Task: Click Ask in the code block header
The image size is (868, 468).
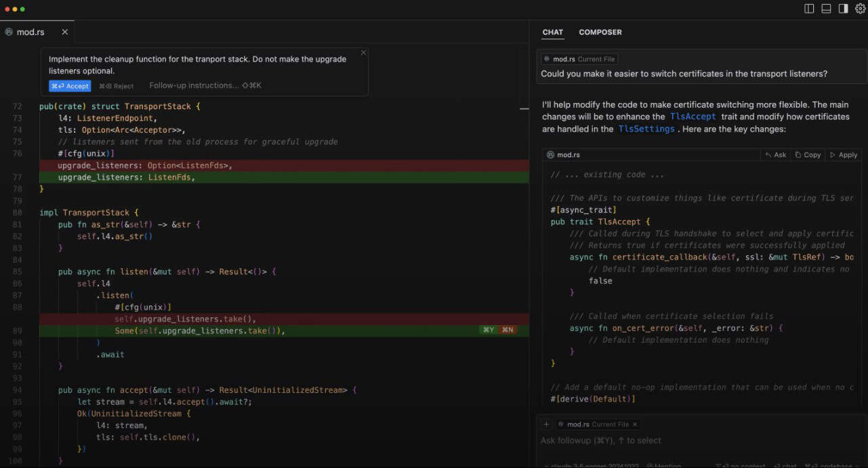Action: coord(776,155)
